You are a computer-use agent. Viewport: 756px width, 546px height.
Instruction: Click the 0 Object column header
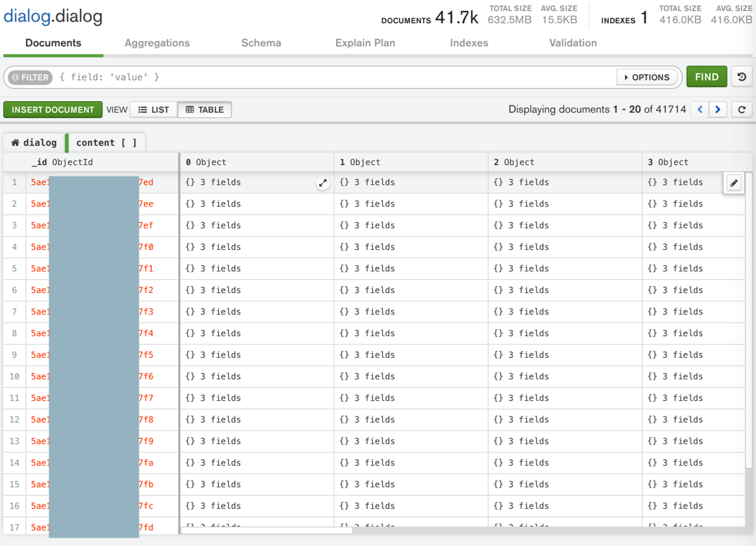click(257, 162)
